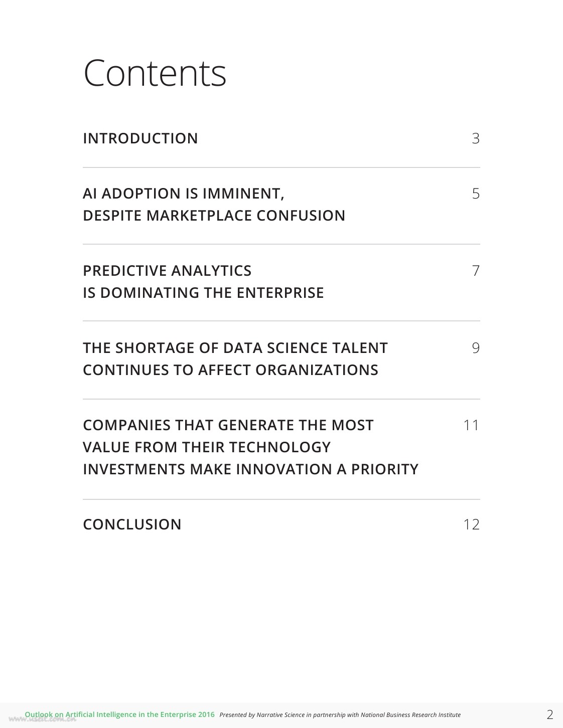Open Predictive Analytics Is Dominating entry
This screenshot has height=728, width=563.
pyautogui.click(x=203, y=282)
